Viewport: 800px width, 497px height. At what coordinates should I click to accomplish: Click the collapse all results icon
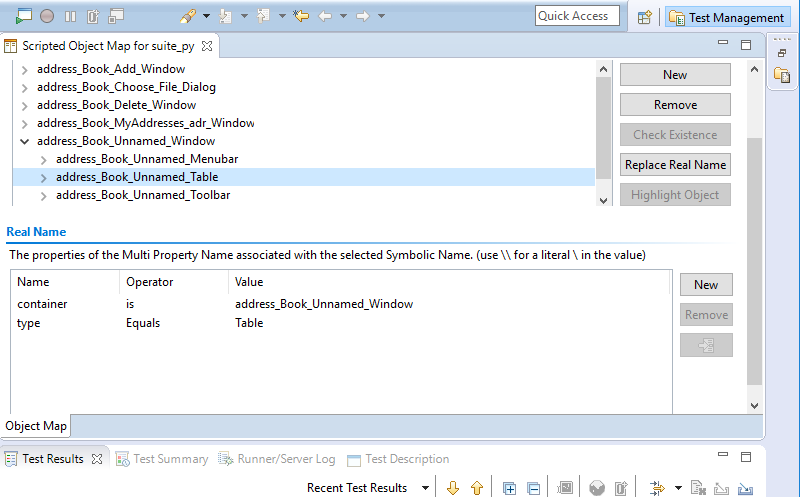[x=533, y=488]
